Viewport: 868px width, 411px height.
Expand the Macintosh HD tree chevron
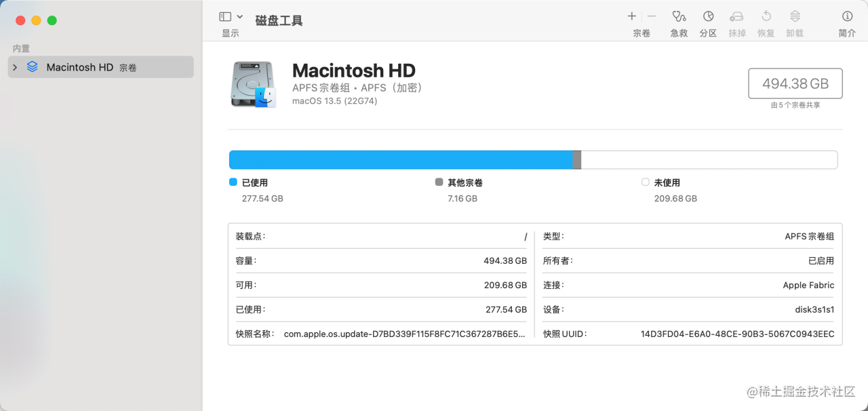click(15, 67)
